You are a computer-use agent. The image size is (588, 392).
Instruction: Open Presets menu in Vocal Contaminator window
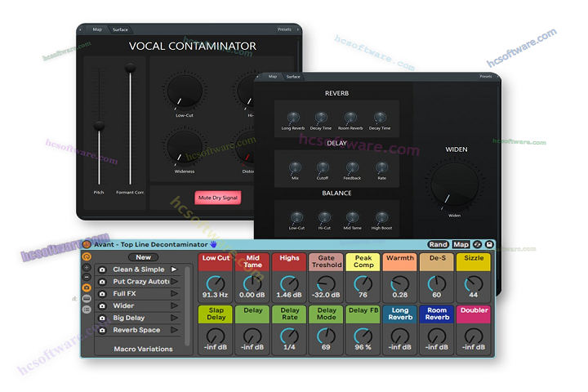click(x=284, y=29)
